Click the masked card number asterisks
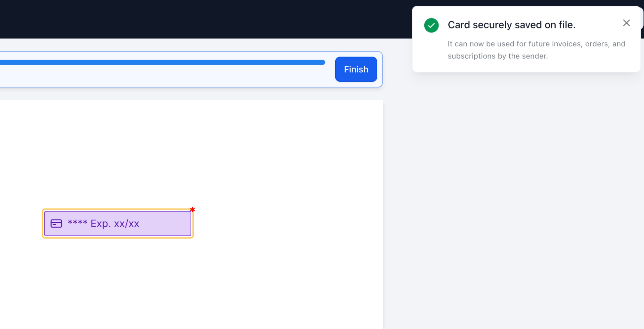The image size is (644, 329). 78,222
